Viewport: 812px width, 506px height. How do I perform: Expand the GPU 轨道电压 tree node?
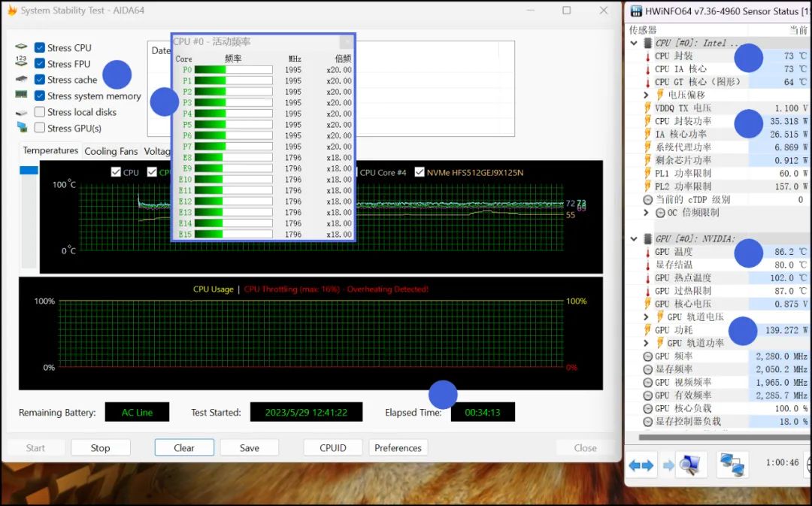(x=647, y=317)
